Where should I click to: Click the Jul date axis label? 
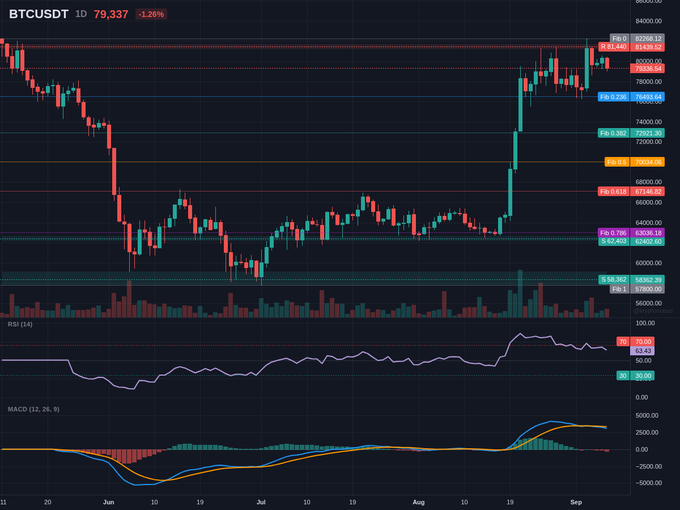[x=261, y=502]
